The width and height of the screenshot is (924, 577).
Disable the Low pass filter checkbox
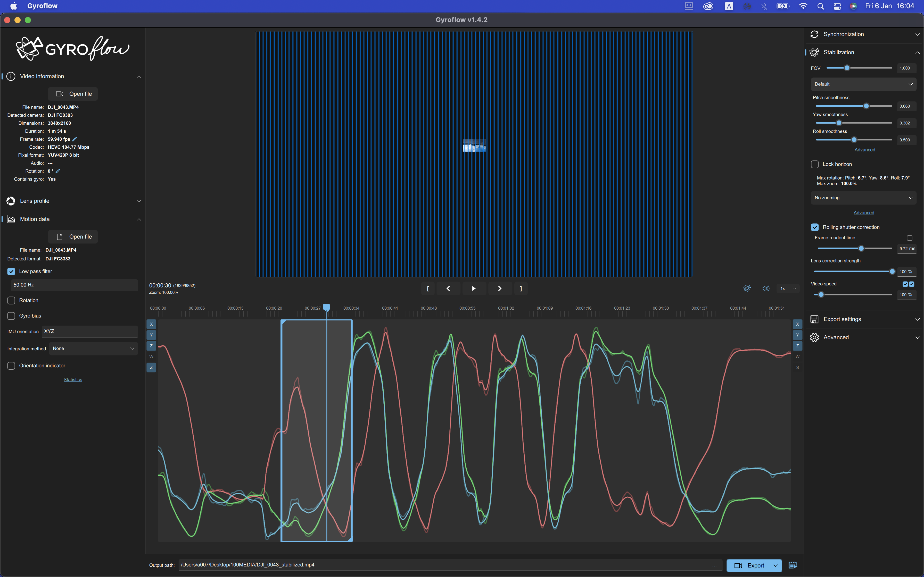(x=11, y=271)
